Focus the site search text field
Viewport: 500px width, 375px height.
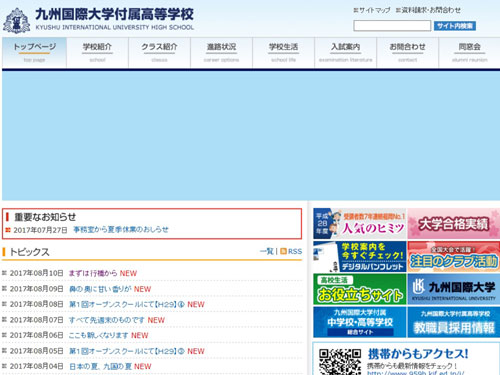[x=392, y=26]
